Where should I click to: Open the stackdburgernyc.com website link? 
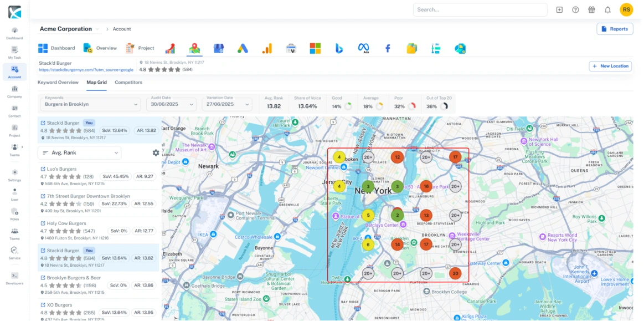[86, 70]
